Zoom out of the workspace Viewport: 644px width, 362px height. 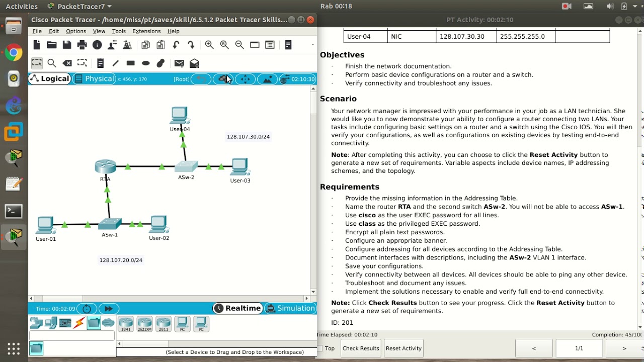coord(239,45)
